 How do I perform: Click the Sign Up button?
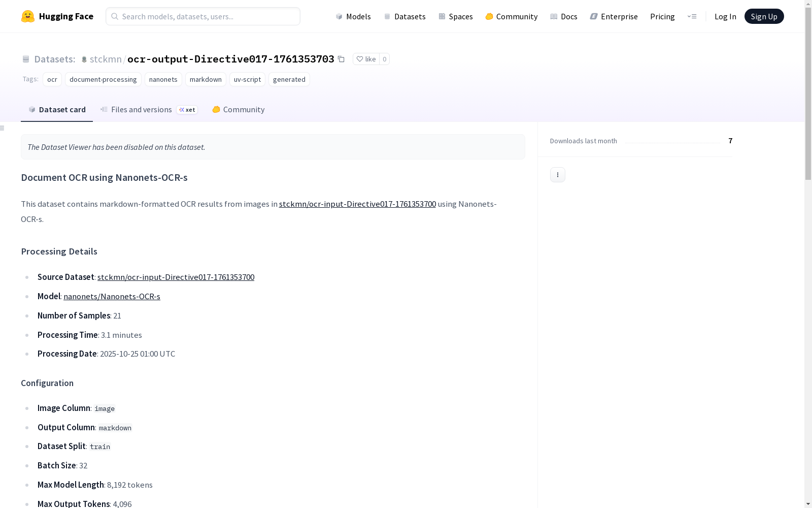pyautogui.click(x=764, y=16)
